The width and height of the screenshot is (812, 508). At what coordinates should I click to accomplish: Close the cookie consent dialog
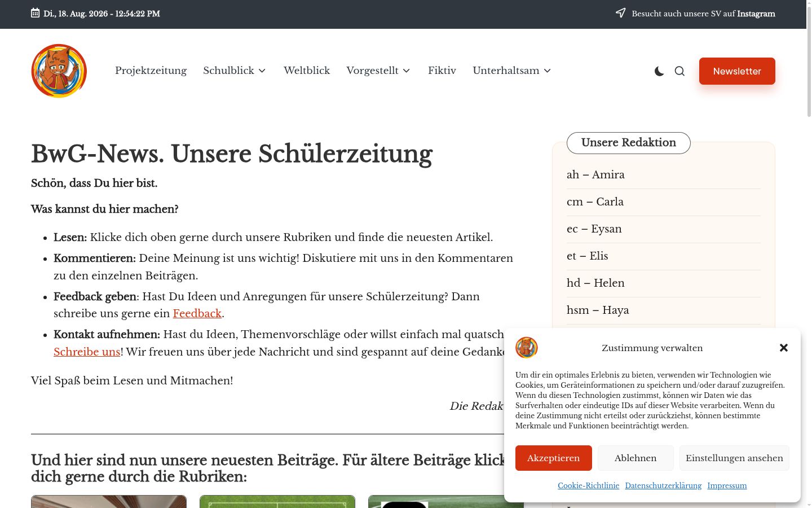coord(784,348)
